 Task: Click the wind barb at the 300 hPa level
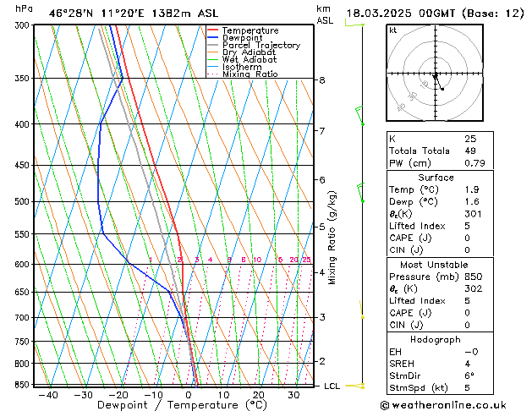[354, 24]
